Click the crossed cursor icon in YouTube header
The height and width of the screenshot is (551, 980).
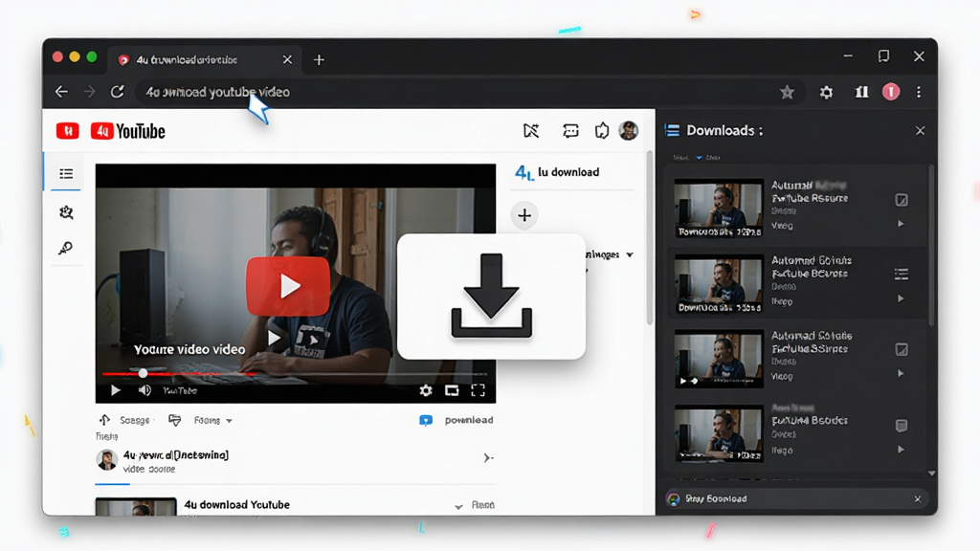530,130
